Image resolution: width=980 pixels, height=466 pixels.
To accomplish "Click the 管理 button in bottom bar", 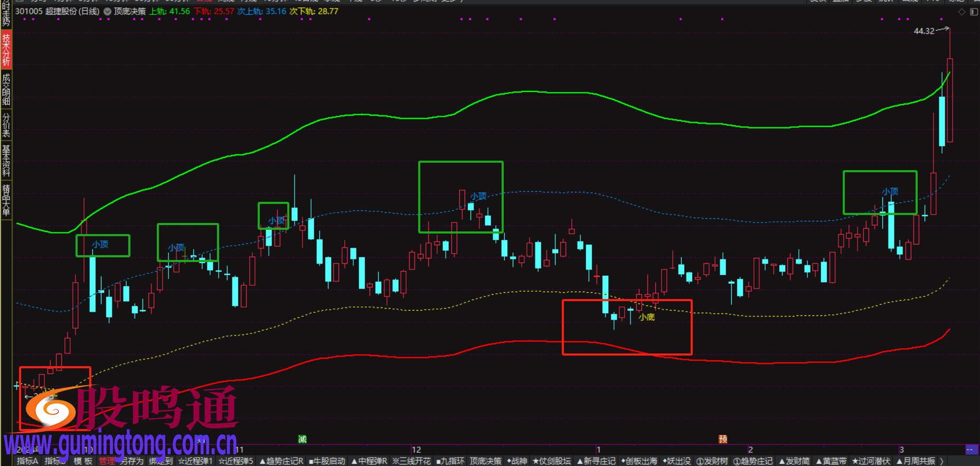I will coord(107,461).
